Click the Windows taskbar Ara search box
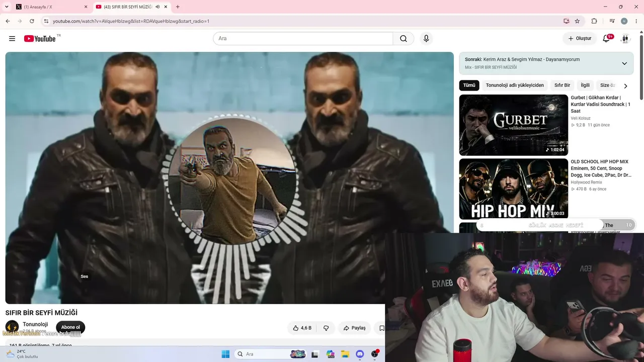Viewport: 644px width, 362px height. click(x=271, y=354)
